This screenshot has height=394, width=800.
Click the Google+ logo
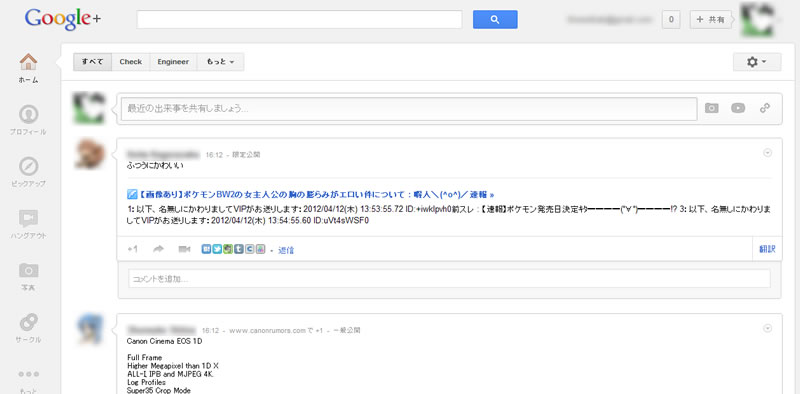pyautogui.click(x=62, y=19)
